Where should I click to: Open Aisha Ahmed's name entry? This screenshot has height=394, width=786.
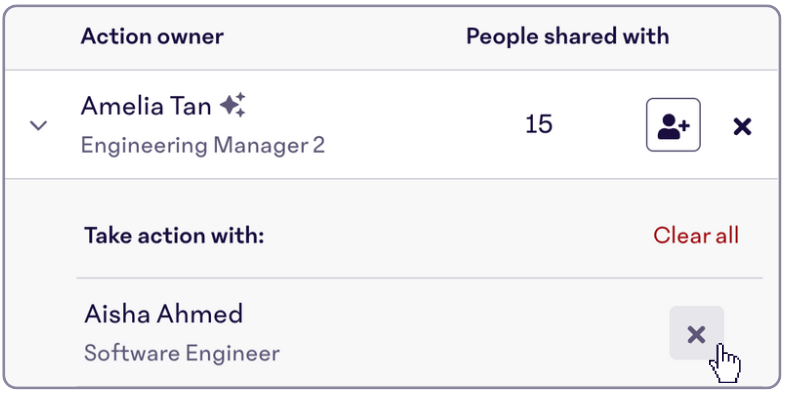point(163,314)
